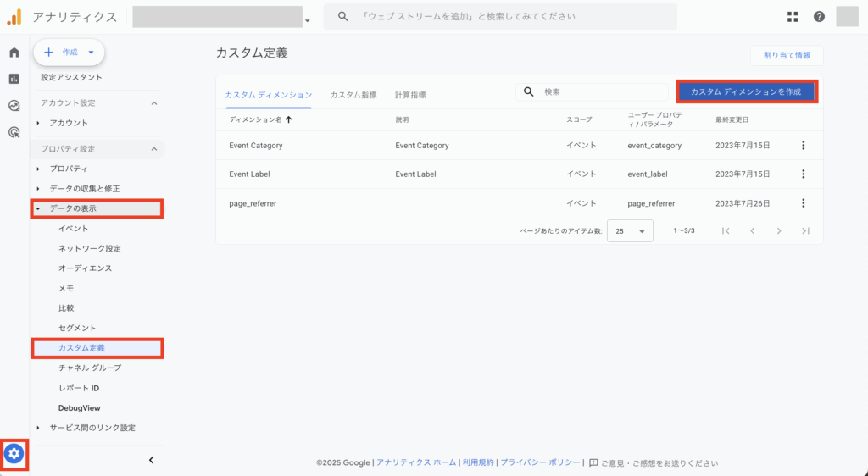Open the Explore icon in left rail
This screenshot has height=476, width=868.
[x=14, y=106]
